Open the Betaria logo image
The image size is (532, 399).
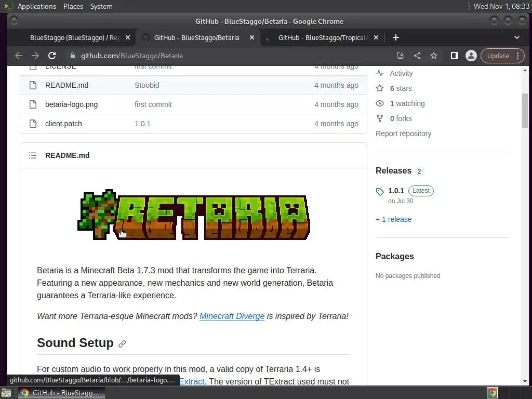pyautogui.click(x=194, y=215)
